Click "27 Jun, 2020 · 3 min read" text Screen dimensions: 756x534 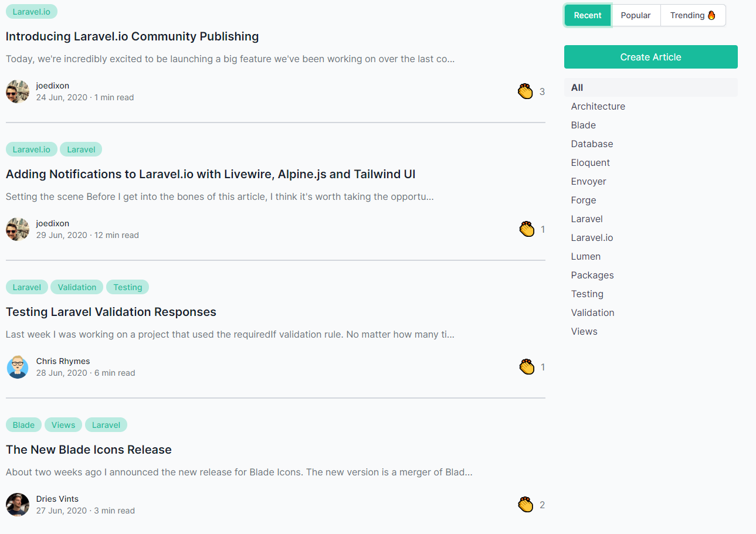(86, 511)
